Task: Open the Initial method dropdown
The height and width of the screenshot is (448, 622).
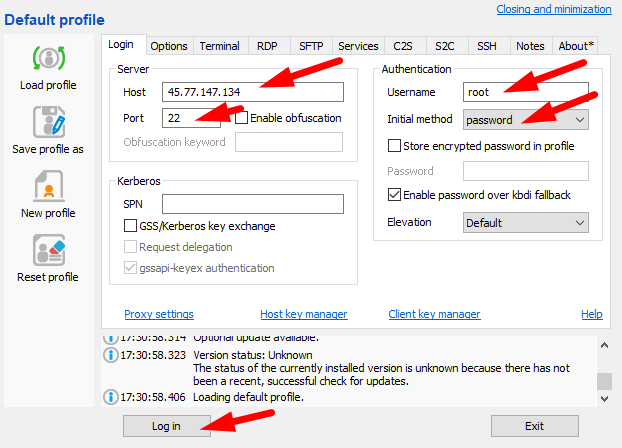Action: click(526, 120)
